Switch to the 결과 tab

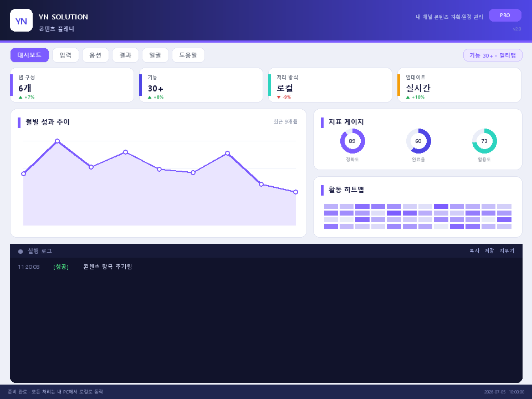click(125, 55)
